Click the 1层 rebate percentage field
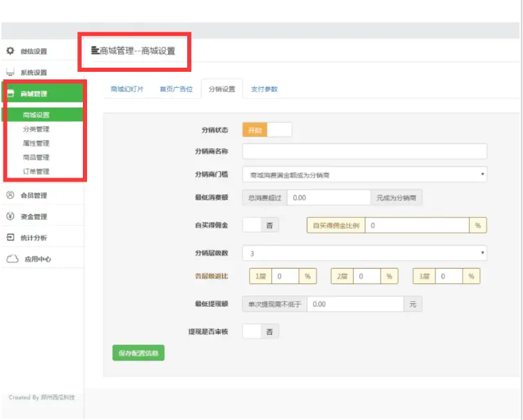The image size is (523, 420). [285, 276]
